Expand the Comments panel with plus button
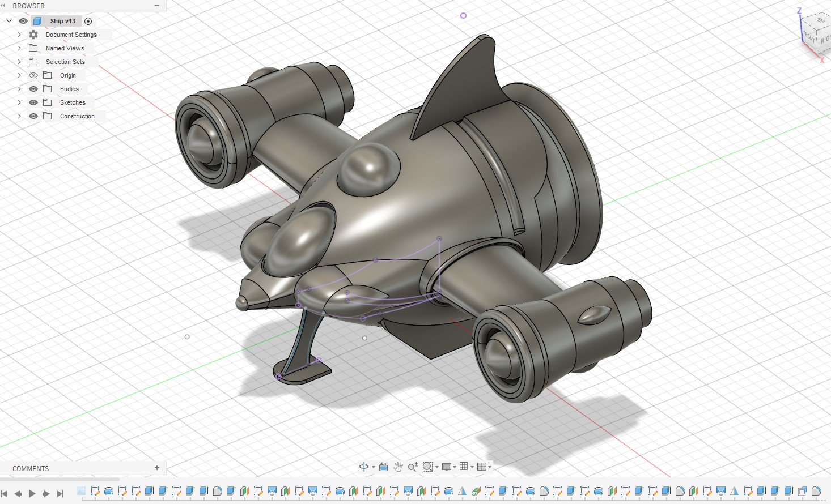831x504 pixels. click(157, 468)
